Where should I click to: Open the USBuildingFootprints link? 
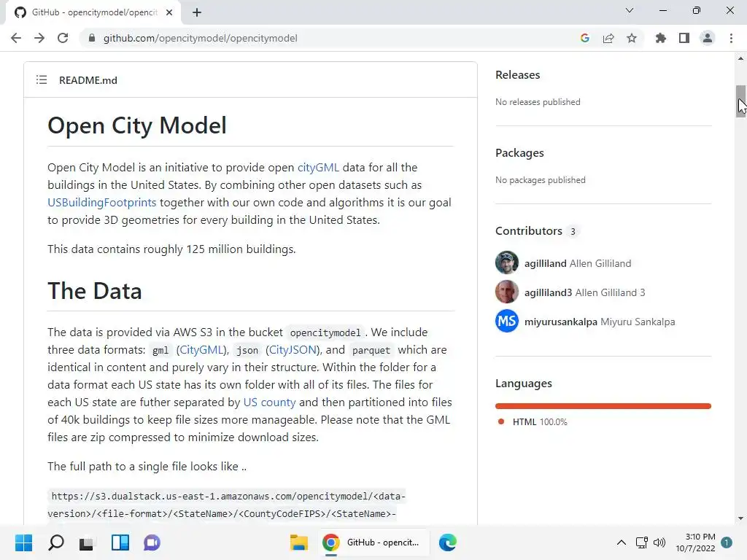tap(102, 203)
